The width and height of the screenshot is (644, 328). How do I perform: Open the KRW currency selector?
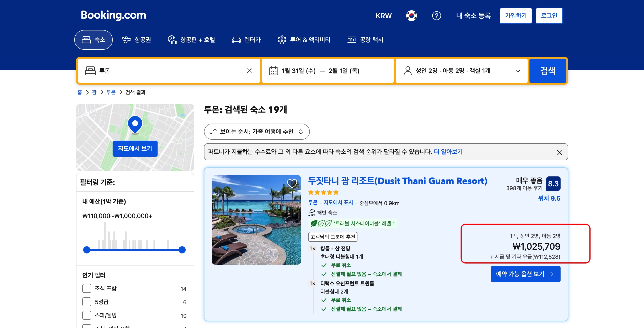(x=383, y=16)
